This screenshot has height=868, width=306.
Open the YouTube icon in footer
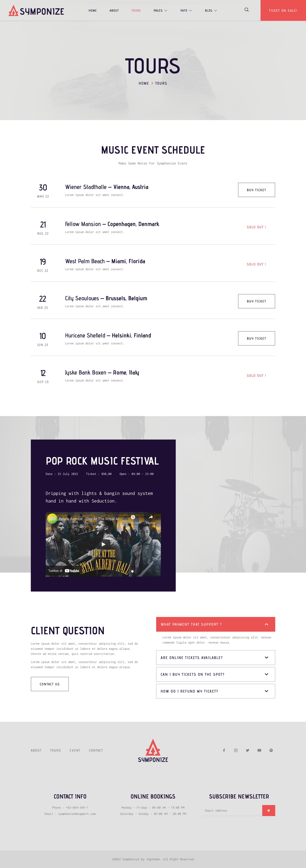click(x=259, y=750)
